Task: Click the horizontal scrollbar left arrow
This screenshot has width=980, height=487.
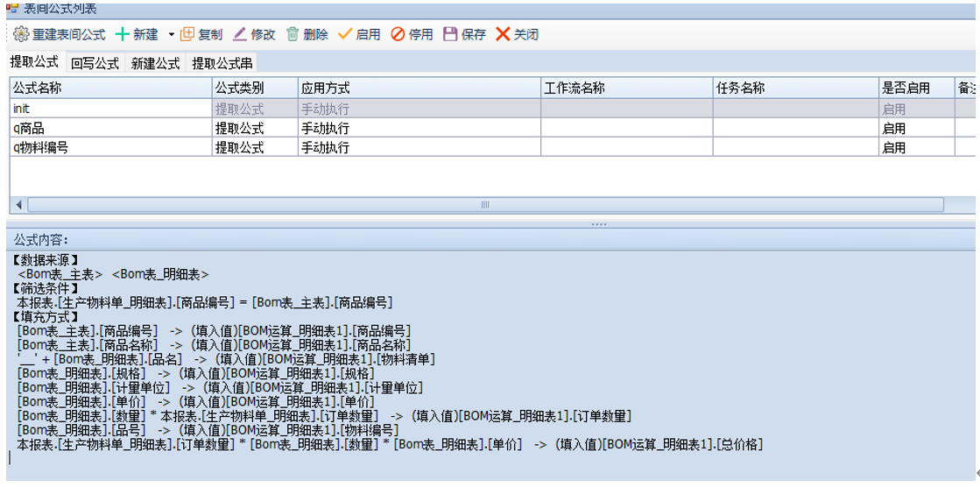Action: (x=19, y=205)
